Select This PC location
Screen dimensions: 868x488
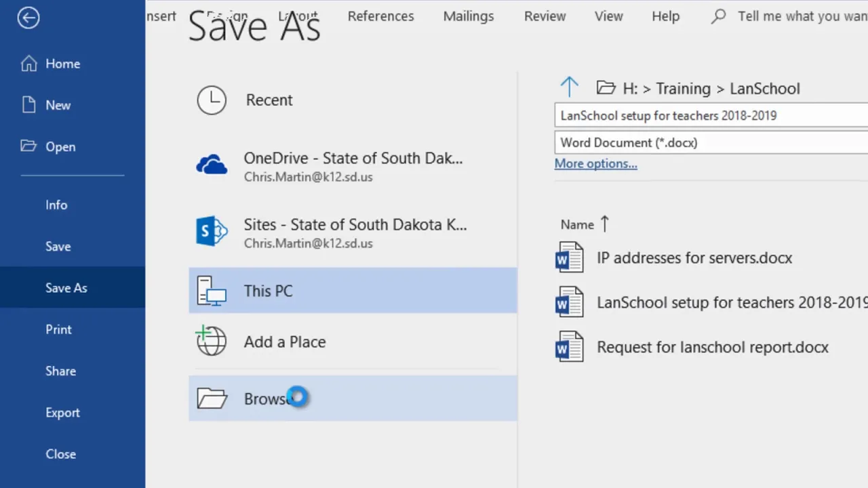[x=353, y=291]
